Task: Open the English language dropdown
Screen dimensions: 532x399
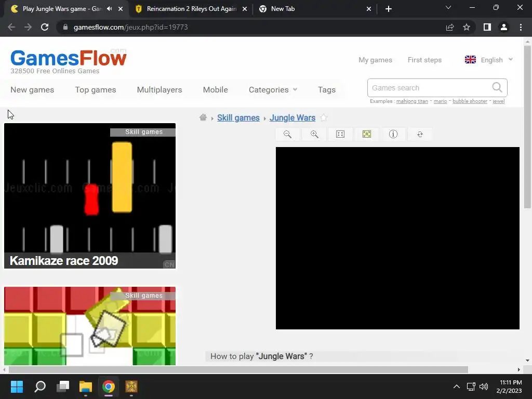Action: coord(488,60)
